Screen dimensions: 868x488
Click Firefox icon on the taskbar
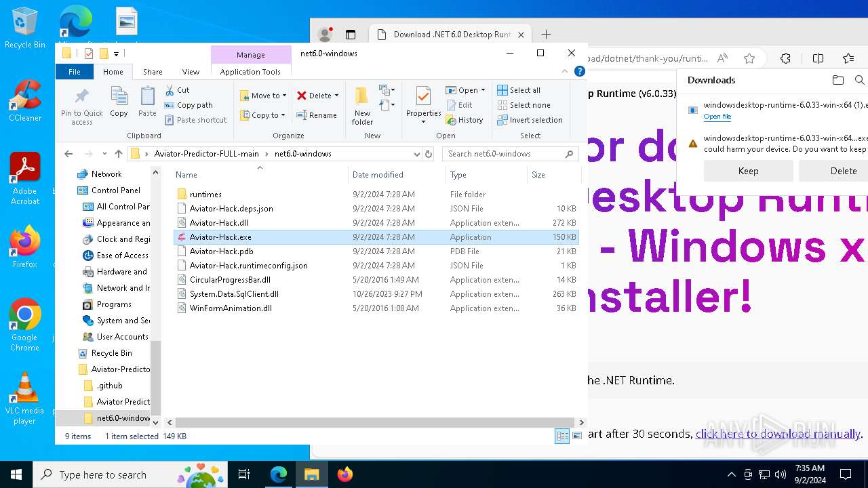coord(345,474)
